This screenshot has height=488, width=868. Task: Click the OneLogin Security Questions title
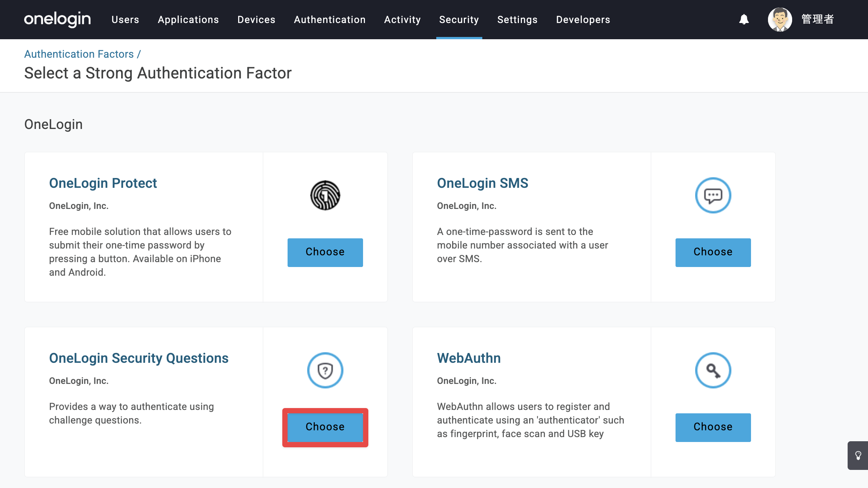point(139,358)
